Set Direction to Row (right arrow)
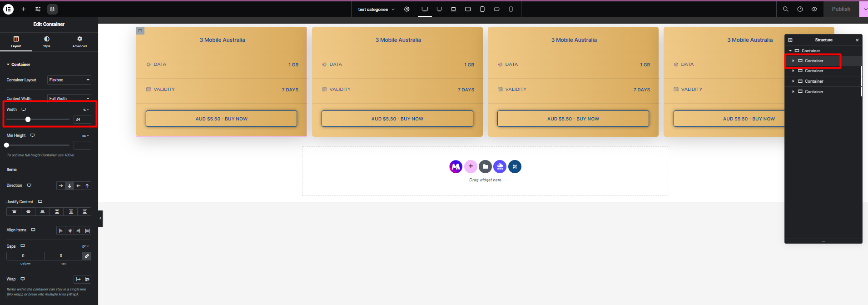Image resolution: width=868 pixels, height=305 pixels. point(61,185)
